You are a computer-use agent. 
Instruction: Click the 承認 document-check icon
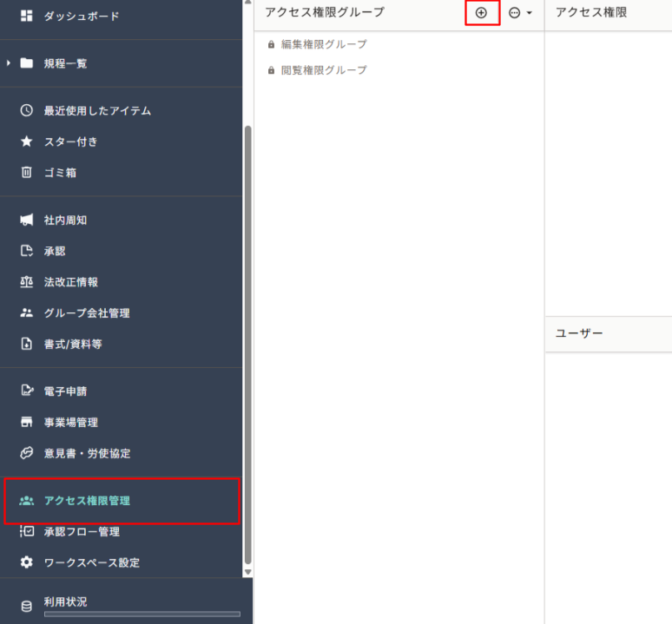point(27,251)
